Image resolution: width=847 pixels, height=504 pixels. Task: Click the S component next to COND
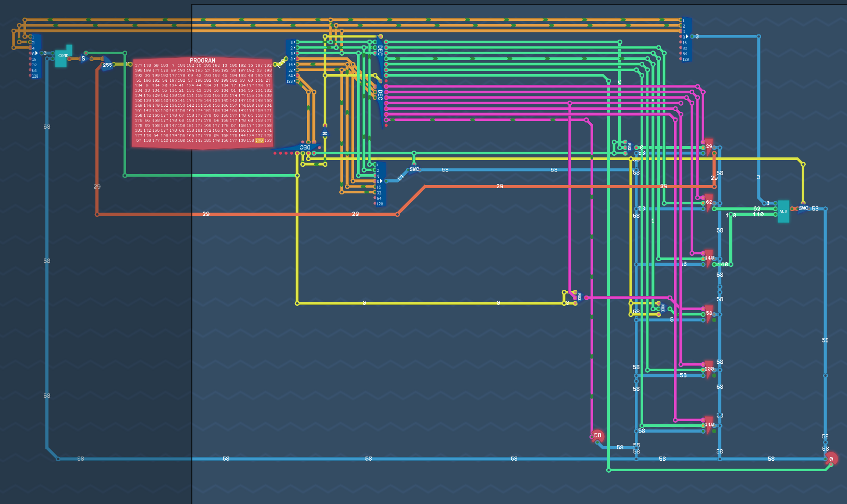(83, 59)
